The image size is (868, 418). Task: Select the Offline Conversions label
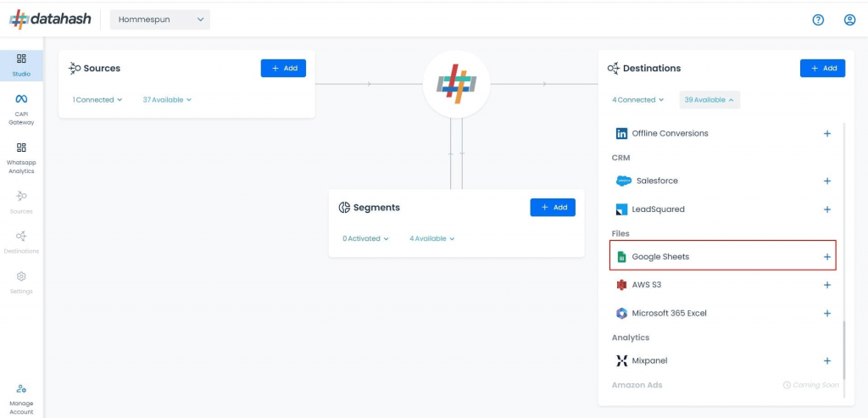tap(670, 133)
